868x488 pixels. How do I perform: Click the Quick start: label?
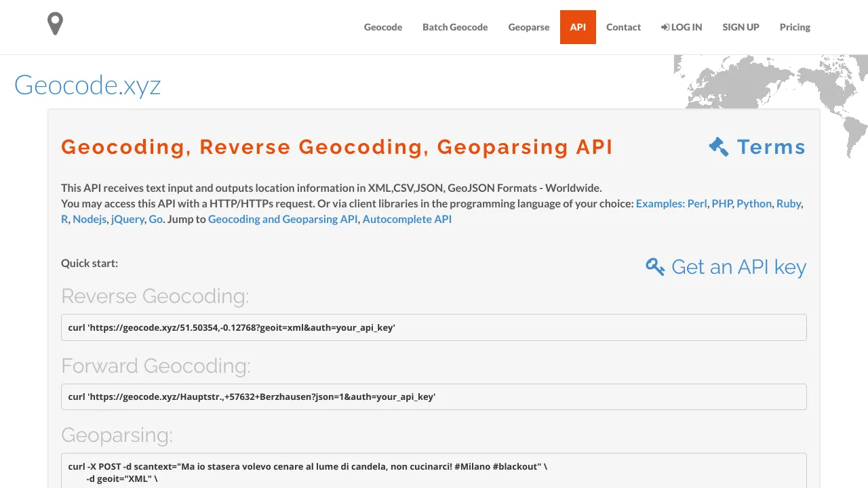[x=90, y=263]
